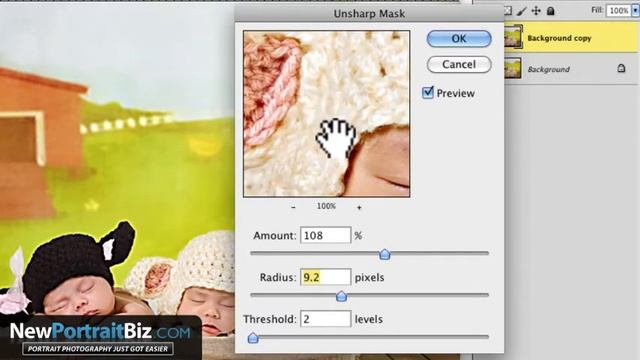Click the Amount slider handle
This screenshot has height=360, width=640.
(384, 254)
